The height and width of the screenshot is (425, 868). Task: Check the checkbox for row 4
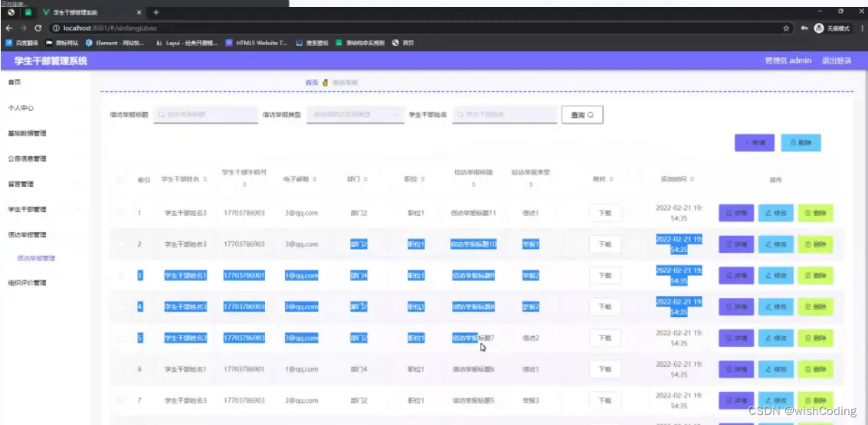pos(121,306)
